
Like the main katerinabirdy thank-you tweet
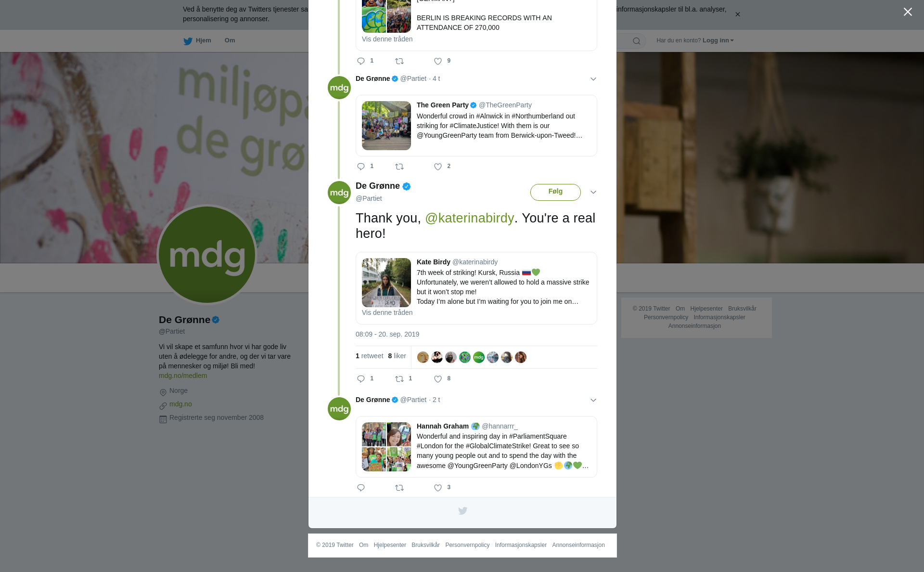click(438, 379)
